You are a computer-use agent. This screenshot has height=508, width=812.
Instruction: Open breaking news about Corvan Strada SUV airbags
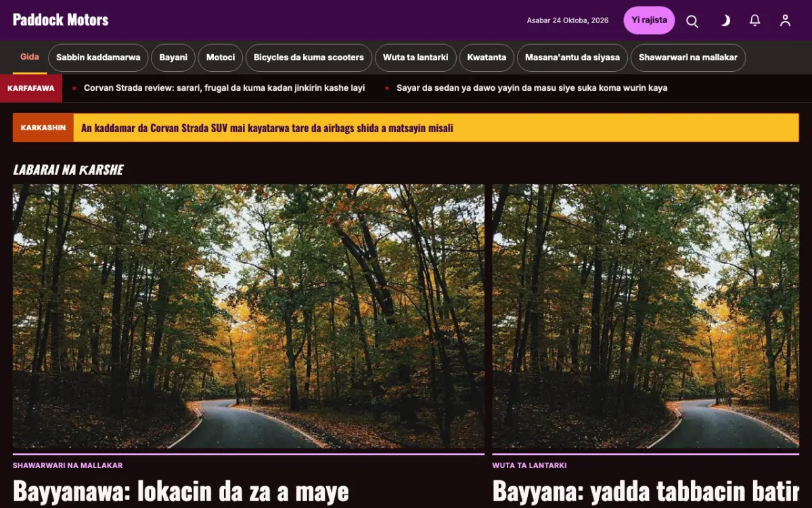pyautogui.click(x=267, y=128)
